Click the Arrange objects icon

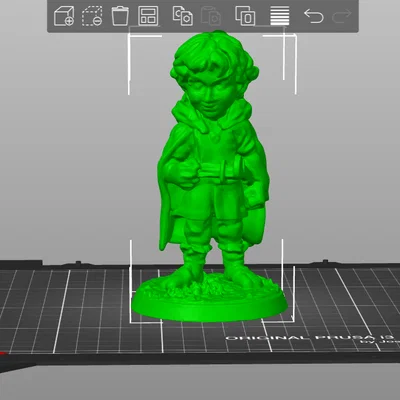pyautogui.click(x=148, y=16)
